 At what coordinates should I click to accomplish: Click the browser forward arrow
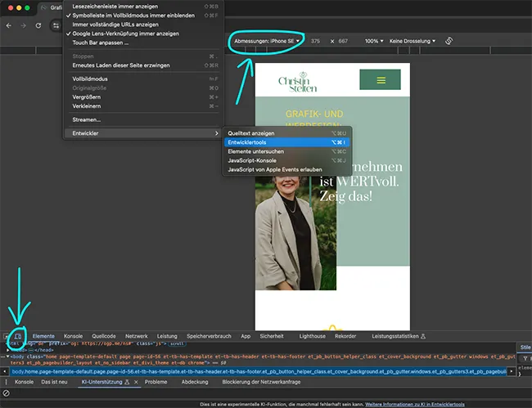pyautogui.click(x=23, y=25)
